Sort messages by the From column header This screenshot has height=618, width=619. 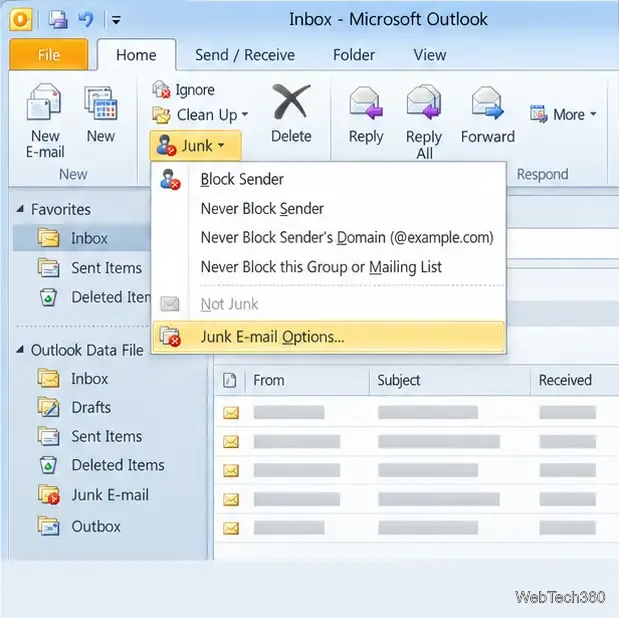307,380
